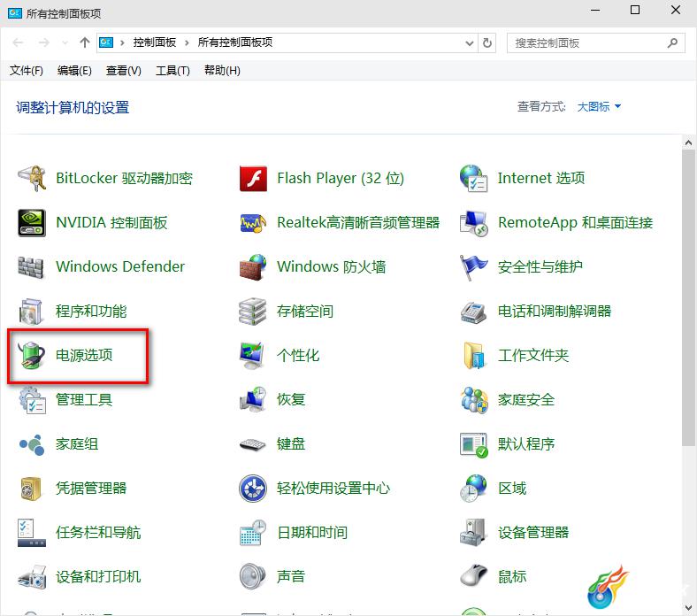Open the 日期和时间 text label
This screenshot has width=697, height=616.
(312, 533)
